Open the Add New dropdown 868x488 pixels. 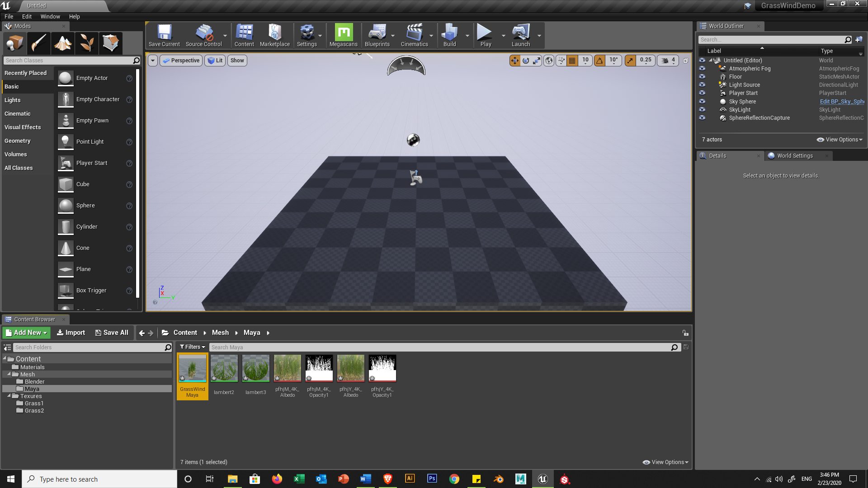pos(26,333)
